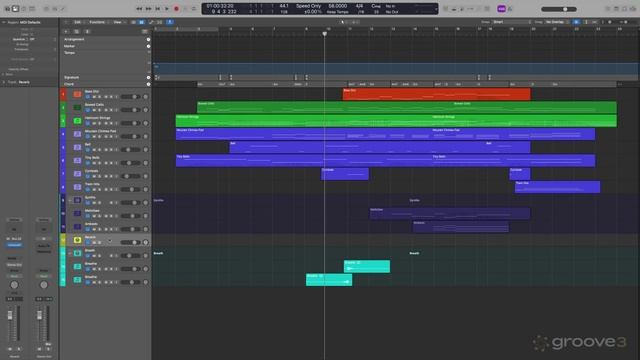
Task: Toggle the Marker global track circle
Action: [148, 46]
